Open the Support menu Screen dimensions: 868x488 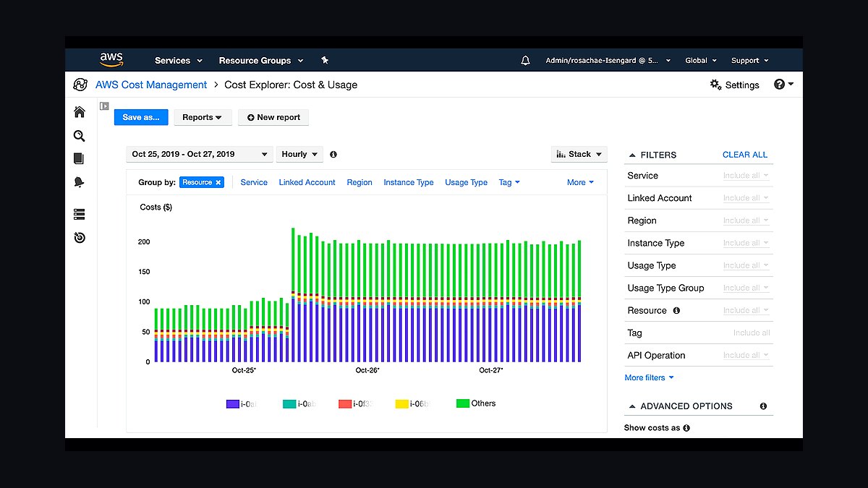pos(750,61)
